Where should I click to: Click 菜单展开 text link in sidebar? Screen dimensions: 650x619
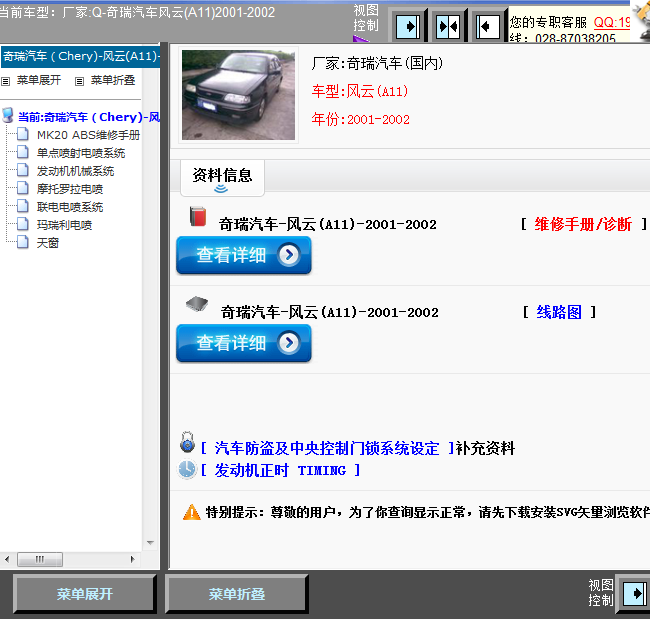[x=39, y=80]
